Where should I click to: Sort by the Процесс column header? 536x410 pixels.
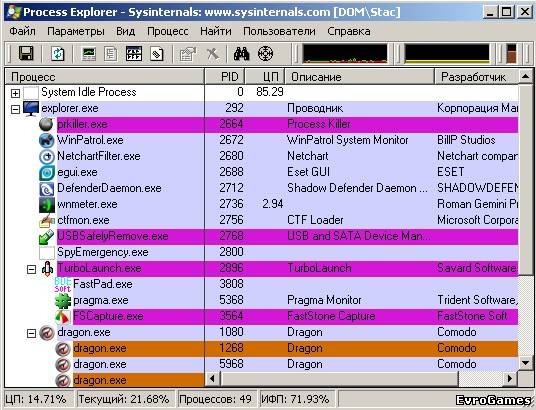105,77
